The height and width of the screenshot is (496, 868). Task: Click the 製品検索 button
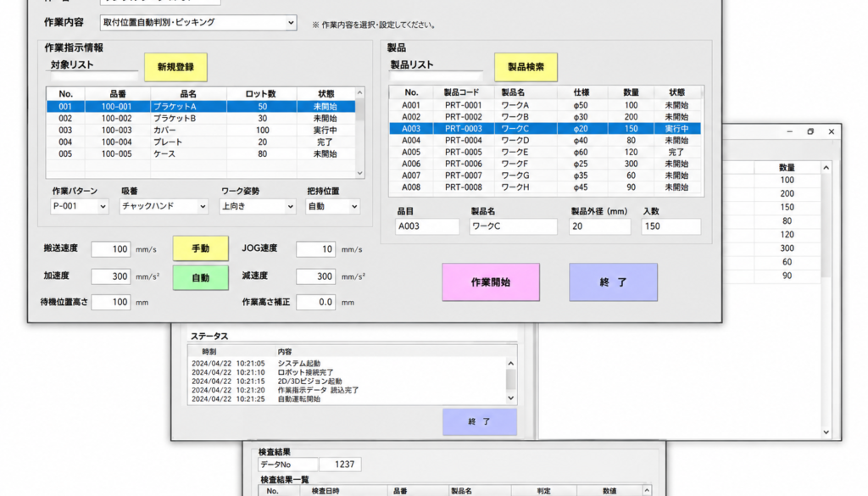(526, 67)
